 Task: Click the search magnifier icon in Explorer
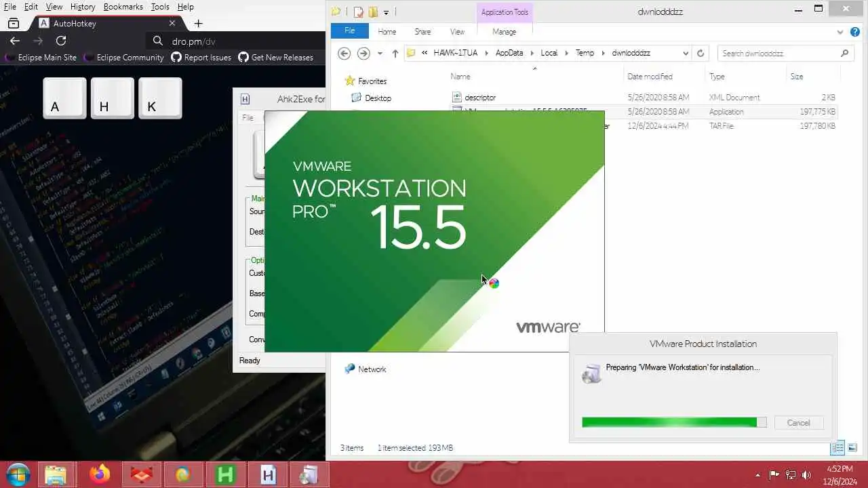(844, 53)
